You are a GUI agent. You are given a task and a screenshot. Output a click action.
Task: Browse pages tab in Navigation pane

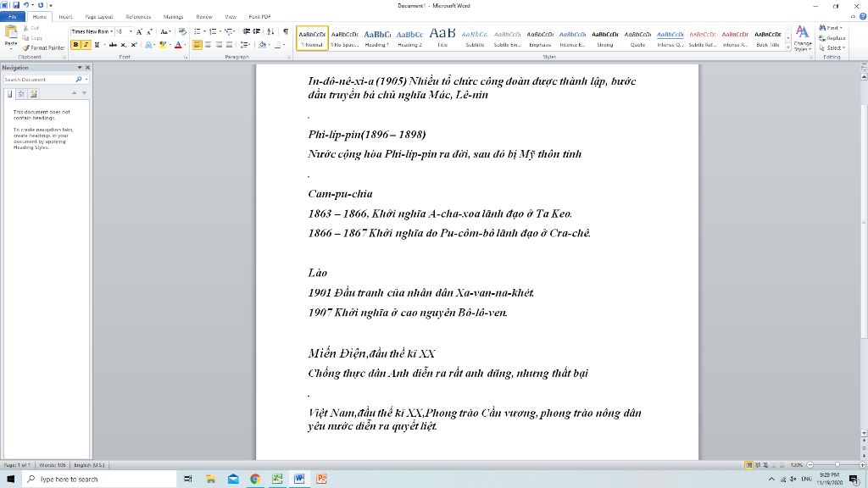pos(21,94)
